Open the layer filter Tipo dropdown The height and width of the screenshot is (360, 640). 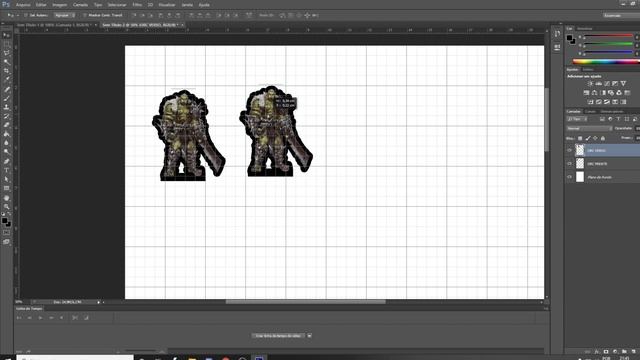point(577,119)
